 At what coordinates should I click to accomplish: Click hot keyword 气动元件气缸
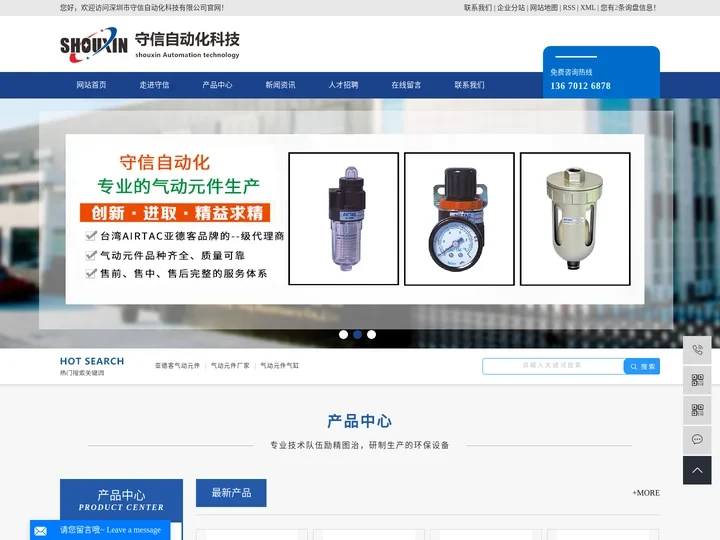point(280,366)
